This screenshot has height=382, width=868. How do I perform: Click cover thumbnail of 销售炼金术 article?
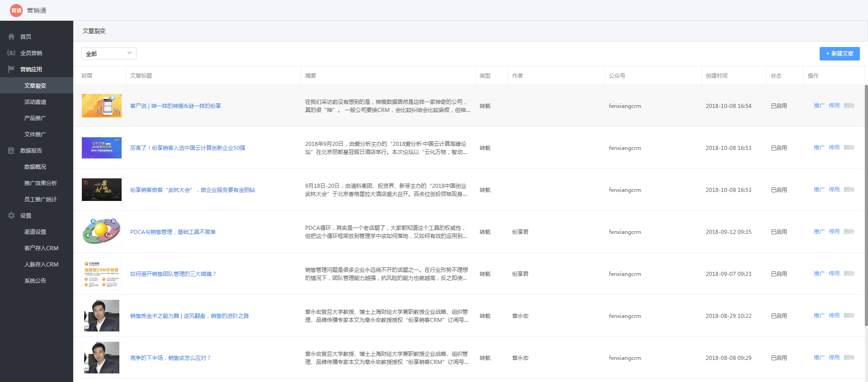(x=102, y=316)
